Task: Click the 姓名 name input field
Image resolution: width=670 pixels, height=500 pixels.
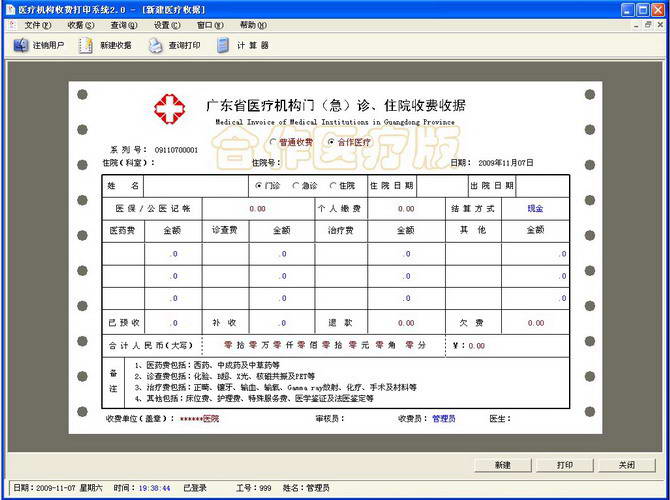Action: pos(196,186)
